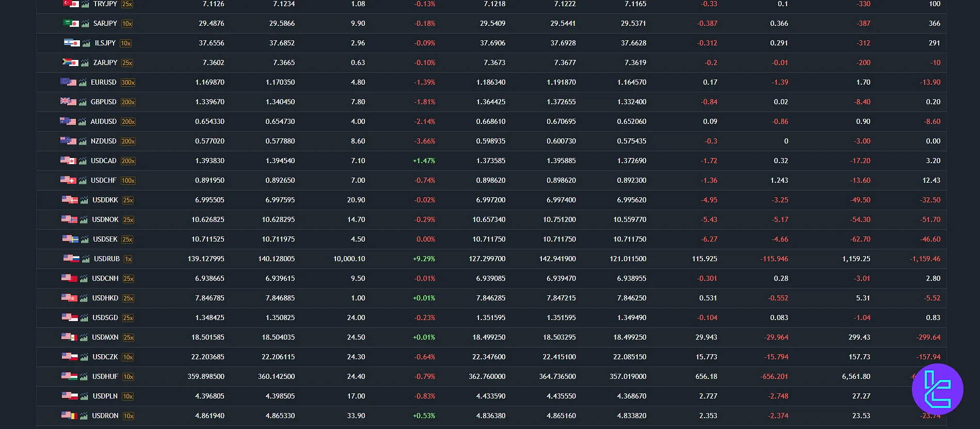Click the USDMXN currency flag icon
Image resolution: width=980 pixels, height=429 pixels.
69,337
